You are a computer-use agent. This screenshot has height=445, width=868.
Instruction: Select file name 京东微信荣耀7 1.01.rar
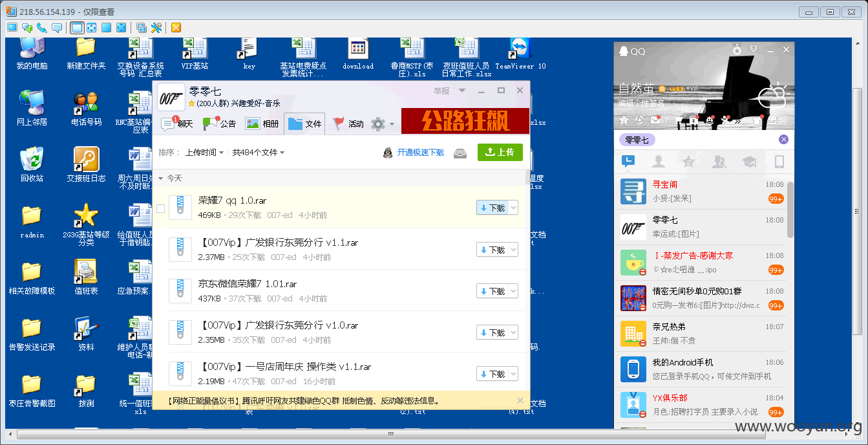pos(248,284)
